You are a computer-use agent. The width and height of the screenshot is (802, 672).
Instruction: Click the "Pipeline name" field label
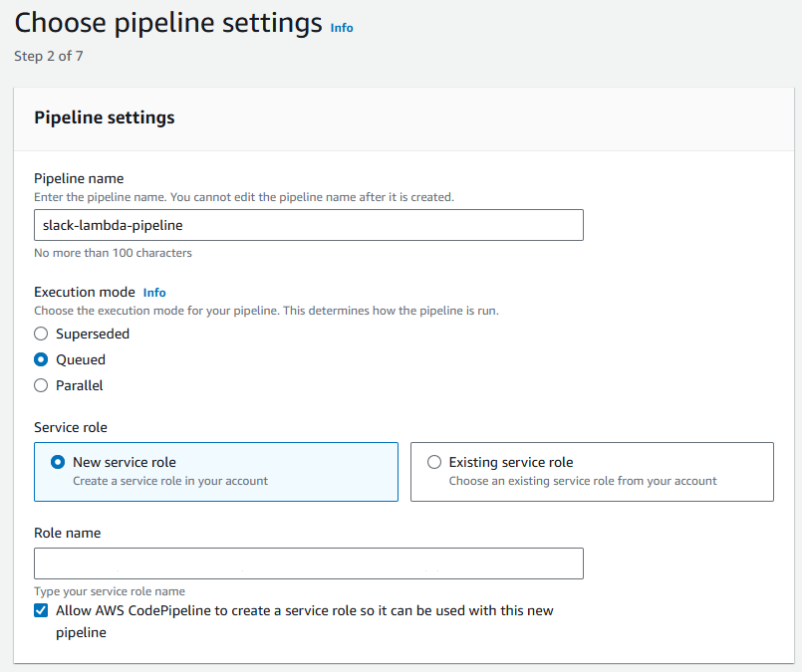point(79,179)
